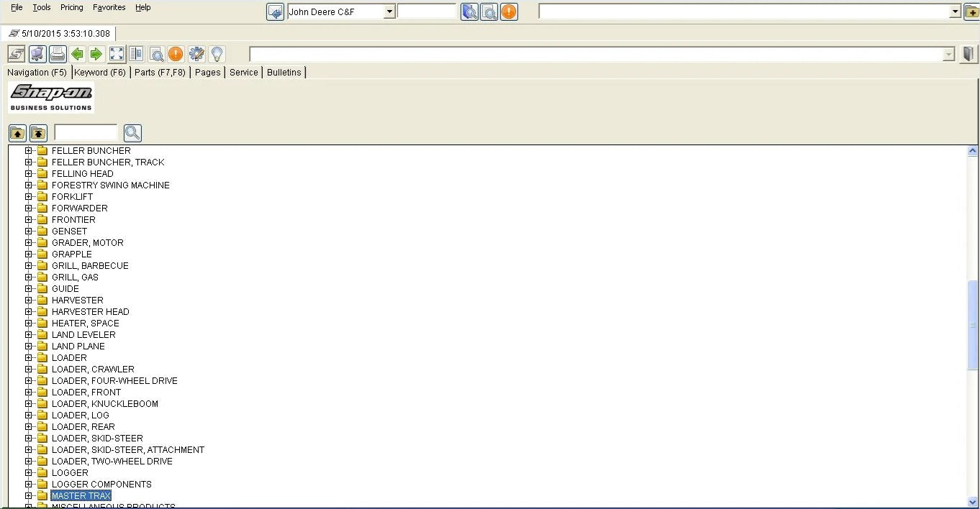Click the vertical scrollbar down arrow

tap(973, 503)
